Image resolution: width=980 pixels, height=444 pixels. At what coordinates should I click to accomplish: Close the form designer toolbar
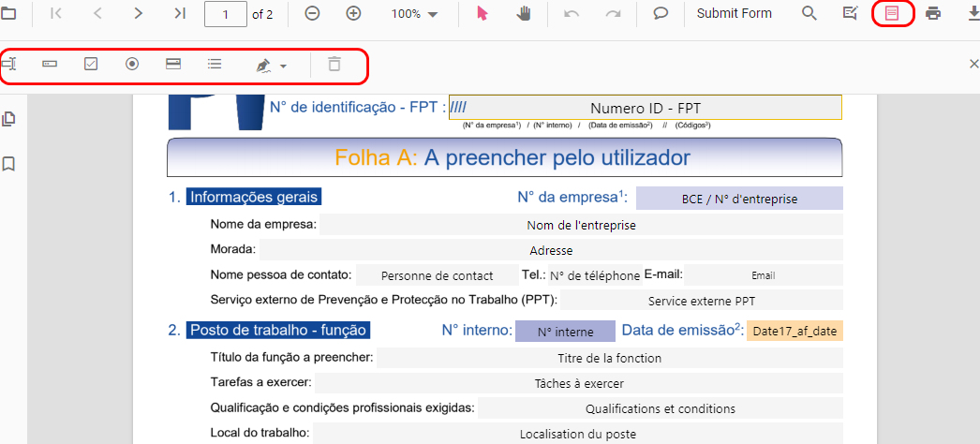(973, 64)
